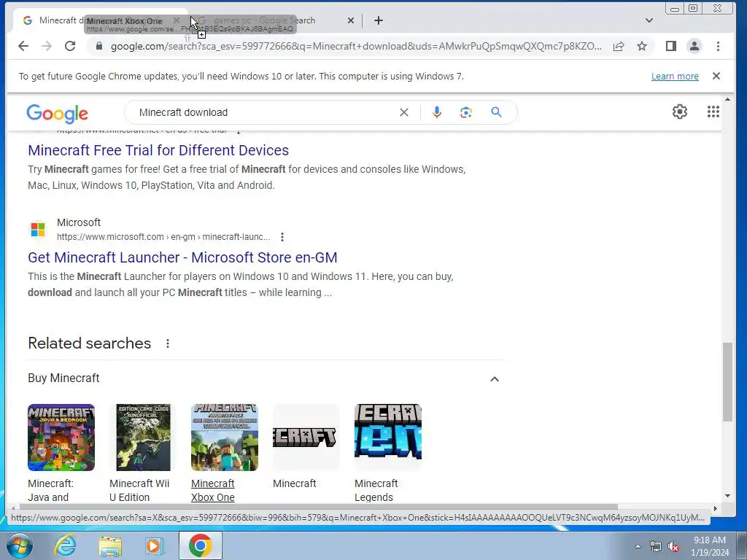The height and width of the screenshot is (560, 747).
Task: Open the Chrome profile avatar
Action: pos(694,46)
